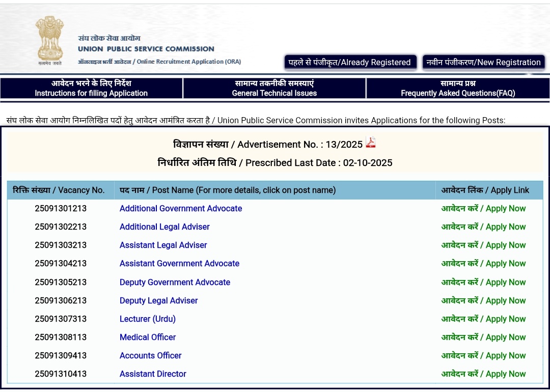Open Additional Legal Adviser post details
This screenshot has height=392, width=550.
pyautogui.click(x=164, y=227)
